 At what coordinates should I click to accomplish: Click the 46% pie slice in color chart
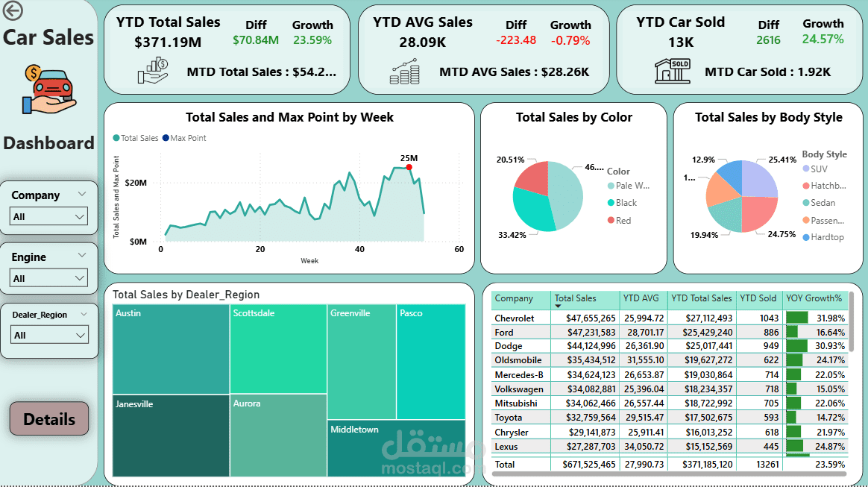coord(567,194)
